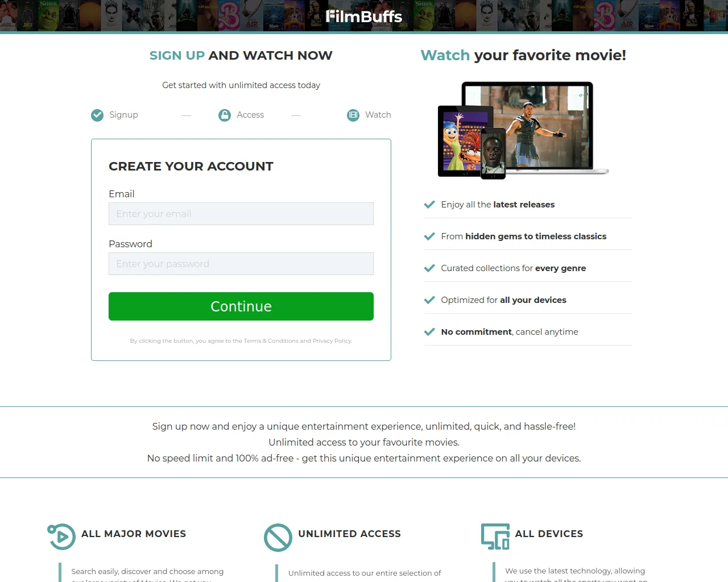Click the FilmBuffs logo in header
Image resolution: width=728 pixels, height=582 pixels.
(364, 16)
